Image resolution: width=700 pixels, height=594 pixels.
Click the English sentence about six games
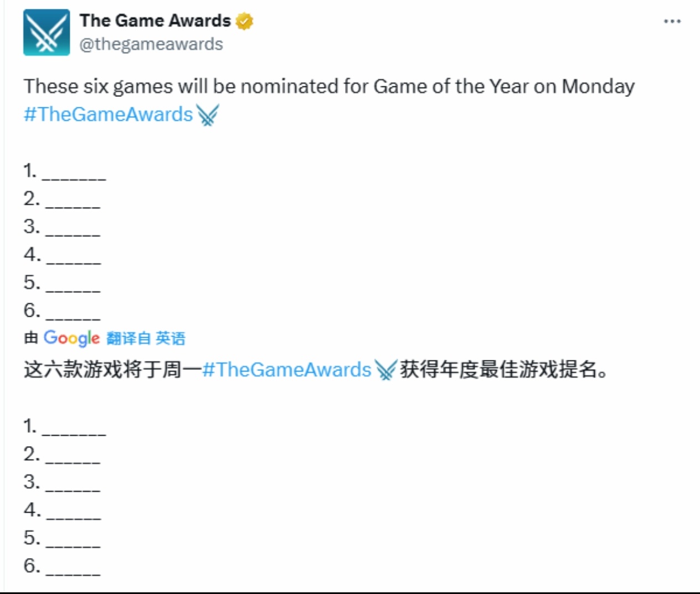329,86
